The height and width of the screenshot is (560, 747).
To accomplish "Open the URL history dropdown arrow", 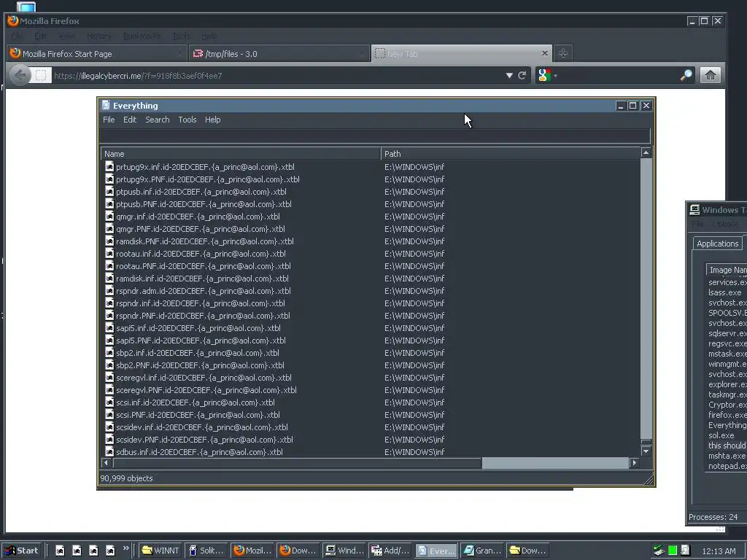I will tap(509, 75).
